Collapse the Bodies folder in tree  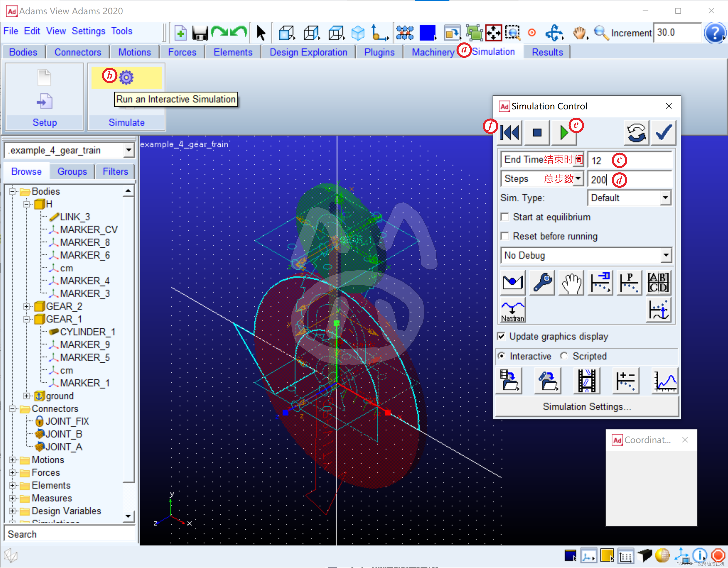[x=12, y=191]
